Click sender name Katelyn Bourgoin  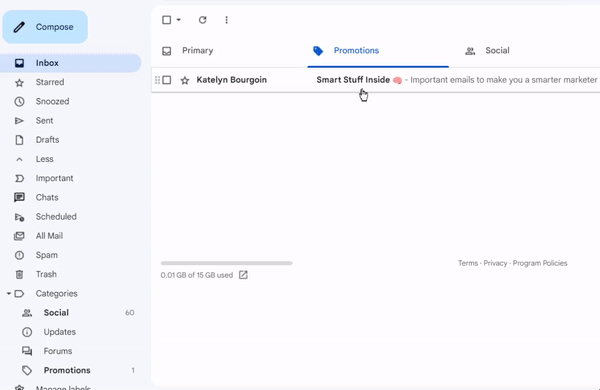coord(232,80)
